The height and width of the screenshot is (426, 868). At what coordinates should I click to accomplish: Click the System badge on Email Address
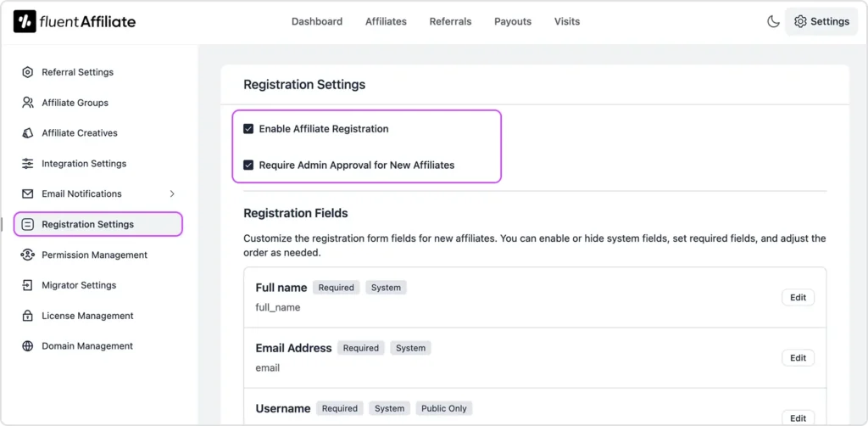(411, 348)
